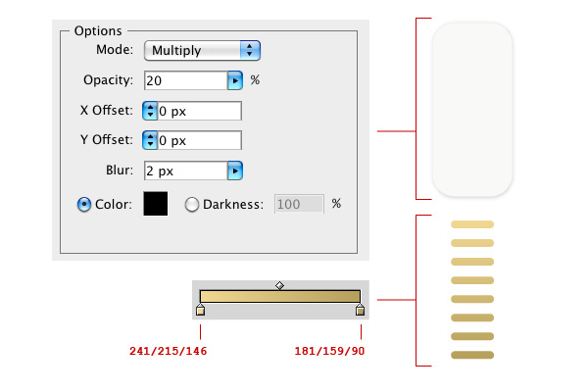Open the black shadow color swatch
This screenshot has width=588, height=392.
[x=156, y=204]
